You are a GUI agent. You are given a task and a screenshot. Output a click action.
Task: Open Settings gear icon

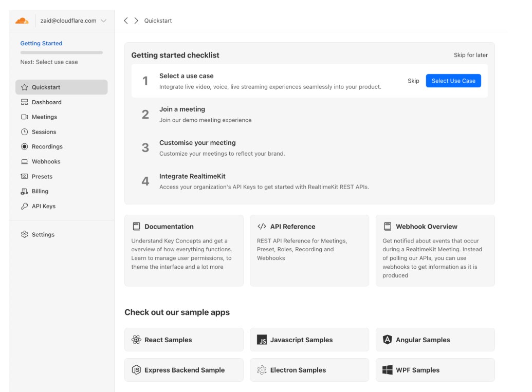click(x=24, y=235)
